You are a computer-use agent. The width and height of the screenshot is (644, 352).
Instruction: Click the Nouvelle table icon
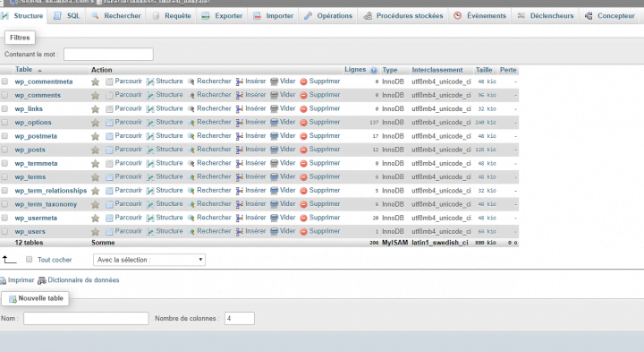coord(13,298)
